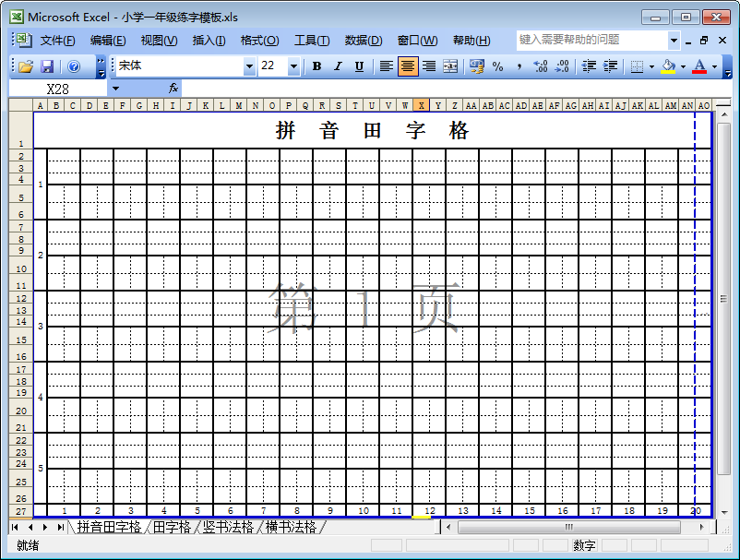Switch to 竖书法格 sheet tab
This screenshot has width=740, height=560.
228,527
